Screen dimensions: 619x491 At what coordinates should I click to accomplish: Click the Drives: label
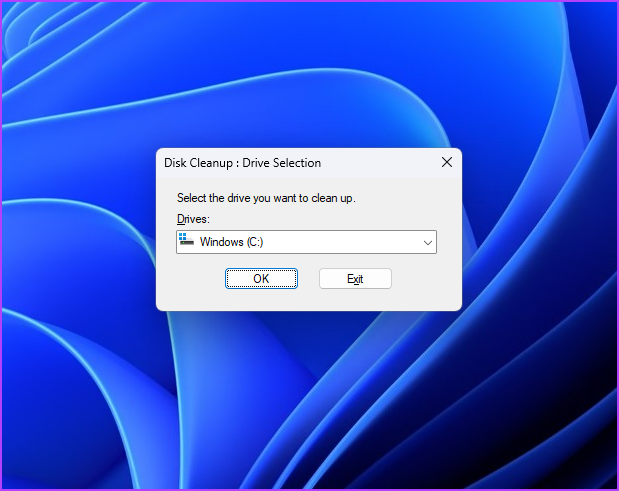click(x=193, y=219)
